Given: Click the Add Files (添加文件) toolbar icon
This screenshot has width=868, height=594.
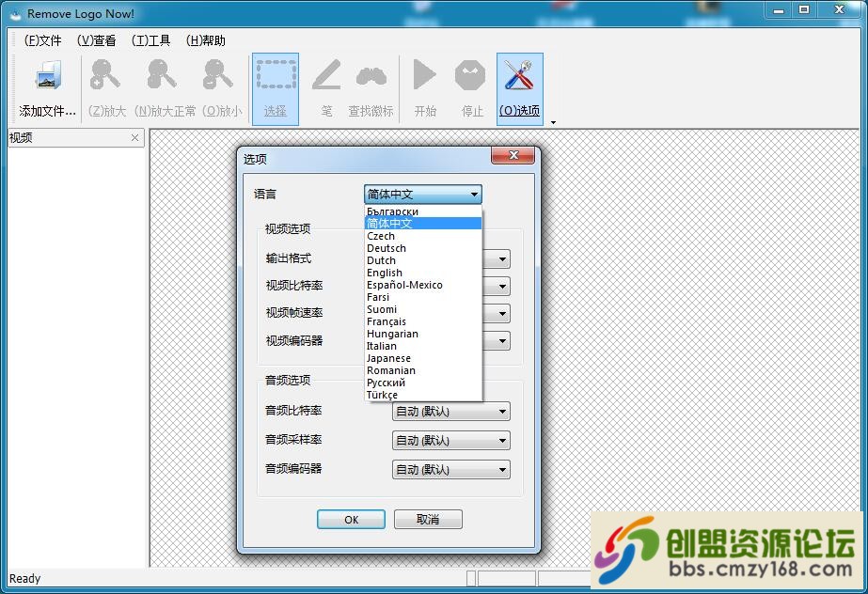Looking at the screenshot, I should point(48,76).
